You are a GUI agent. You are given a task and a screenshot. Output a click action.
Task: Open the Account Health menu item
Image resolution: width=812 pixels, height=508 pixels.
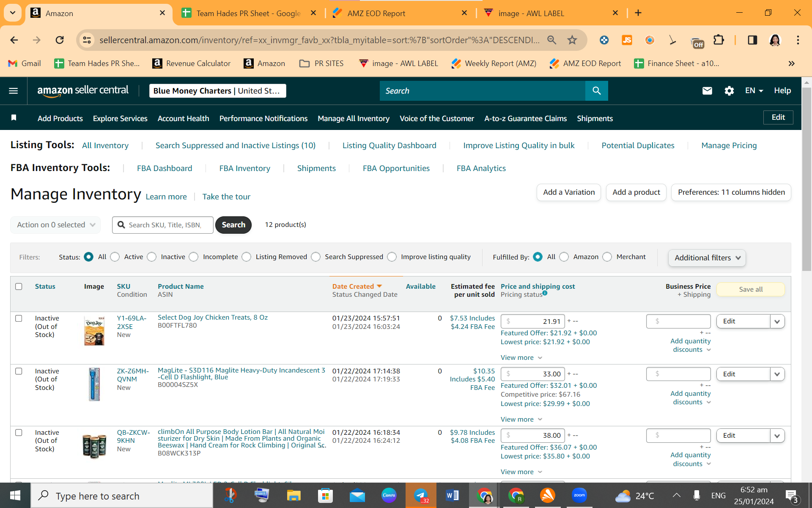tap(183, 119)
